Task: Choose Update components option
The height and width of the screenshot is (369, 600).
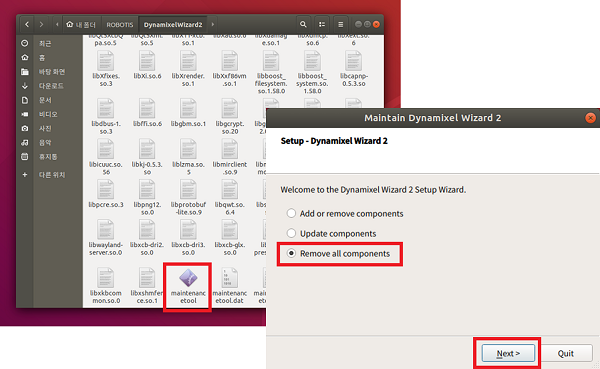Action: pos(331,233)
